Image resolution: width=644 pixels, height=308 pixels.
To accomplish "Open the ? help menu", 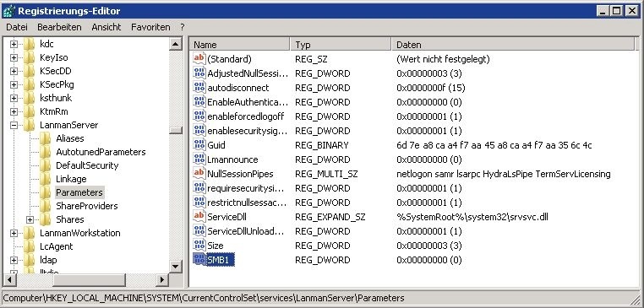I will (183, 28).
